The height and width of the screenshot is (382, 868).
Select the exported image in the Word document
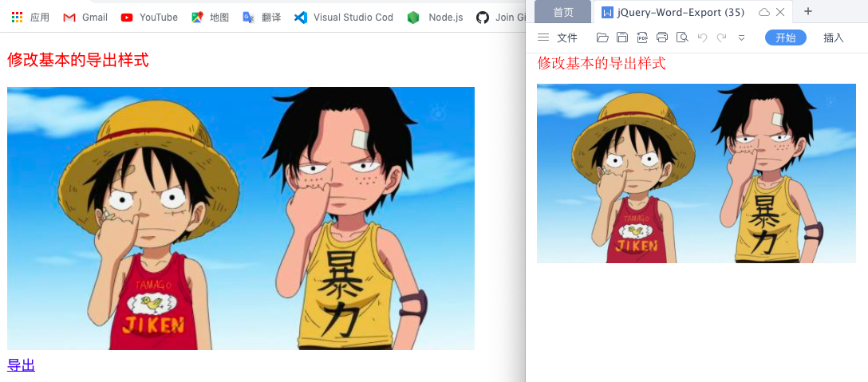click(x=696, y=173)
